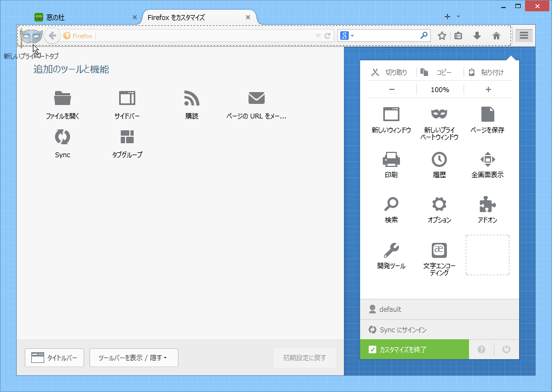Click Save Page (ページを保存) icon
The image size is (552, 392).
[x=487, y=114]
